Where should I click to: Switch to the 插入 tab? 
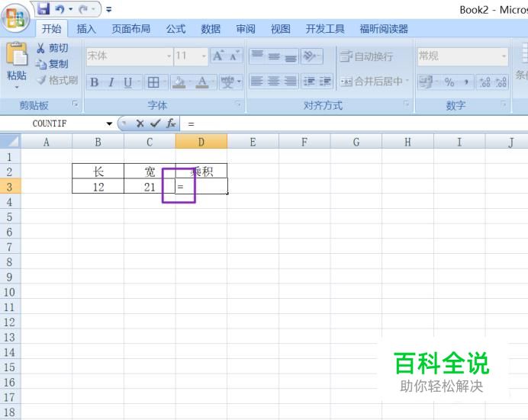pos(86,29)
